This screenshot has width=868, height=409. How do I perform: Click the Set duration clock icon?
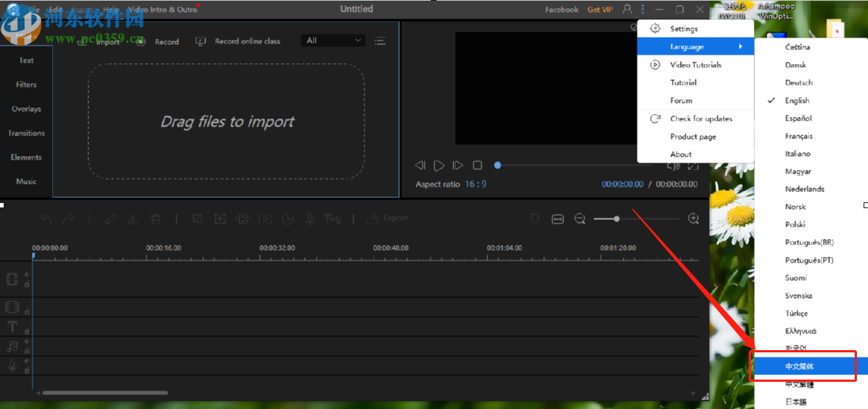coord(288,219)
